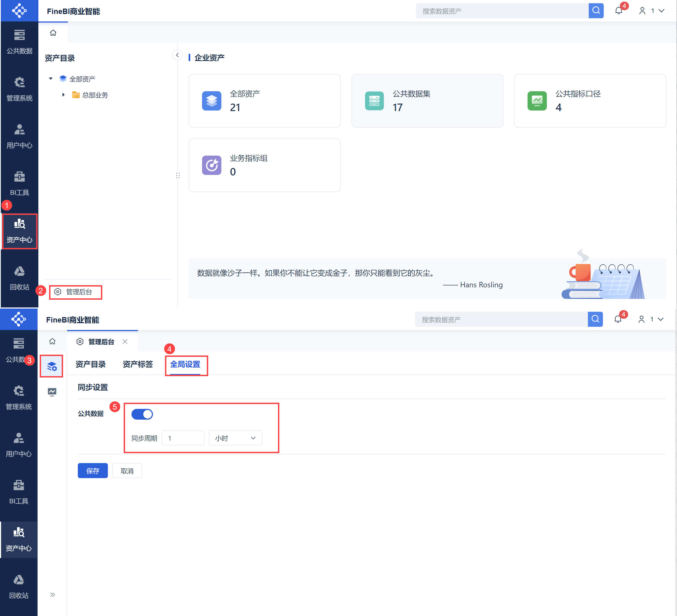
Task: Click the 保存 button
Action: pos(93,471)
